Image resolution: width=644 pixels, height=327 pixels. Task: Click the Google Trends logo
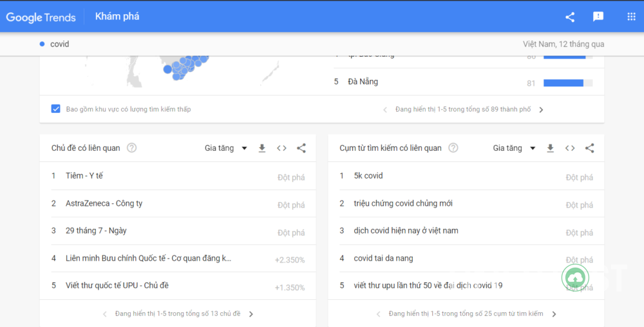[41, 17]
